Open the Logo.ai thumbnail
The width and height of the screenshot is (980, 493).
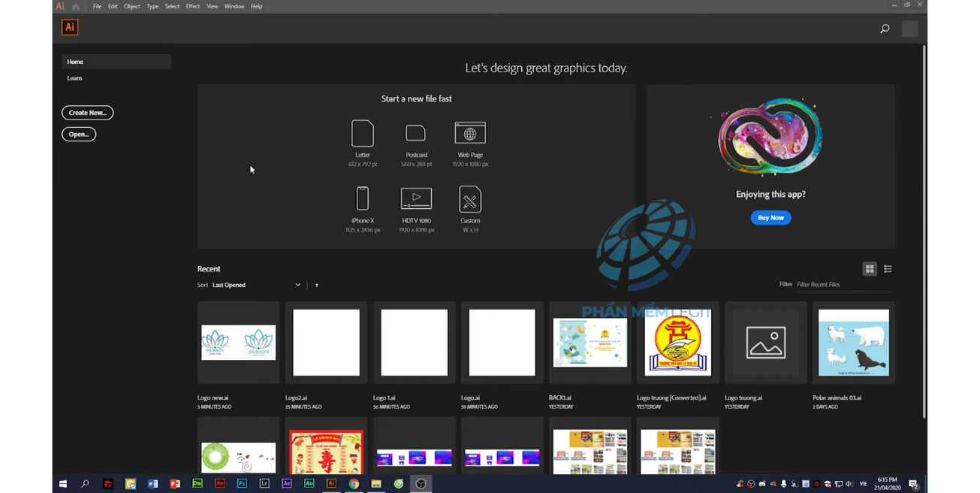tap(502, 343)
